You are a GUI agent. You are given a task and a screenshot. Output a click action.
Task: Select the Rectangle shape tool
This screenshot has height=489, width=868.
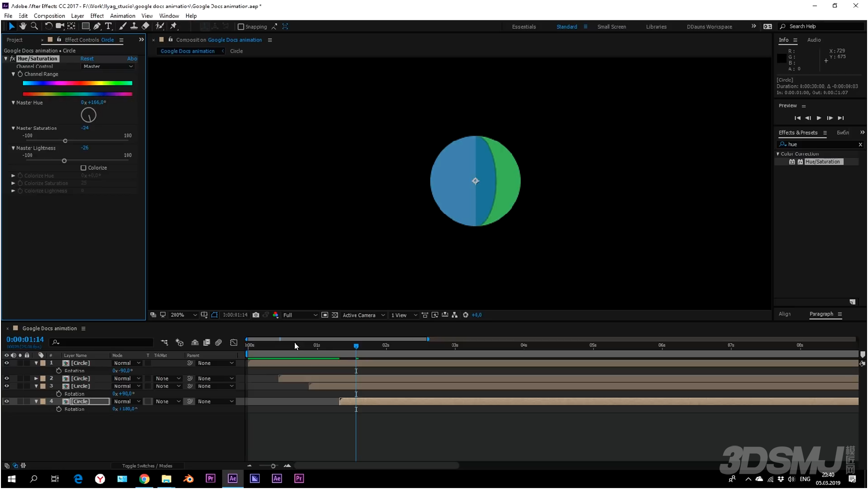tap(86, 26)
